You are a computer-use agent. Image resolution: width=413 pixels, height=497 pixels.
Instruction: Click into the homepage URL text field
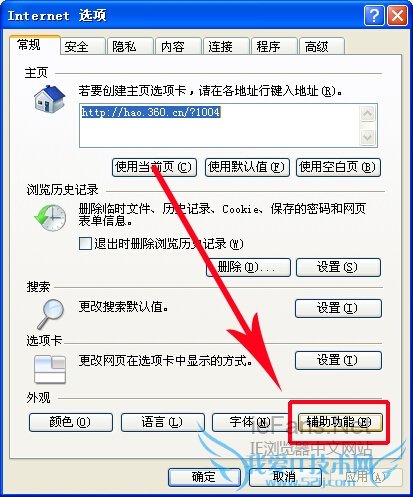[x=219, y=126]
